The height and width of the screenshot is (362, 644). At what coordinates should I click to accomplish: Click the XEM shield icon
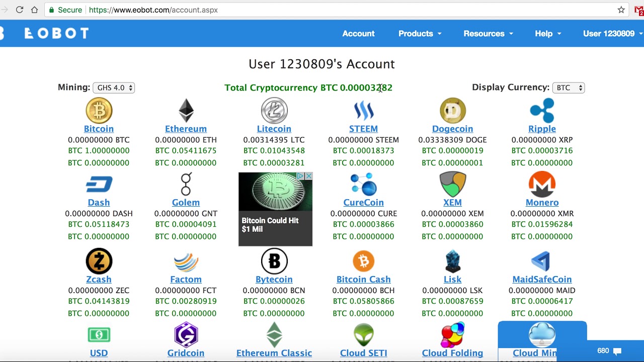coord(452,184)
